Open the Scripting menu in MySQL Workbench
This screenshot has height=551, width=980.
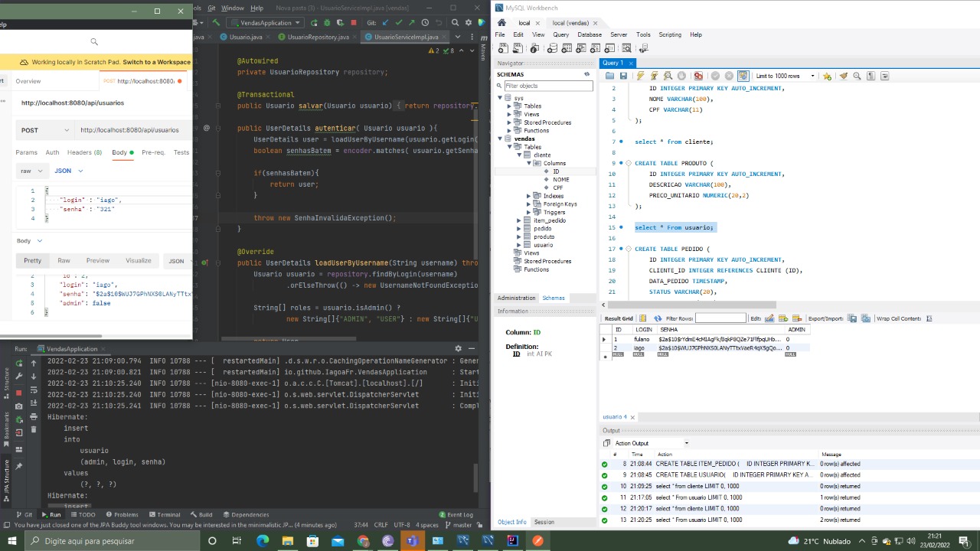click(670, 34)
